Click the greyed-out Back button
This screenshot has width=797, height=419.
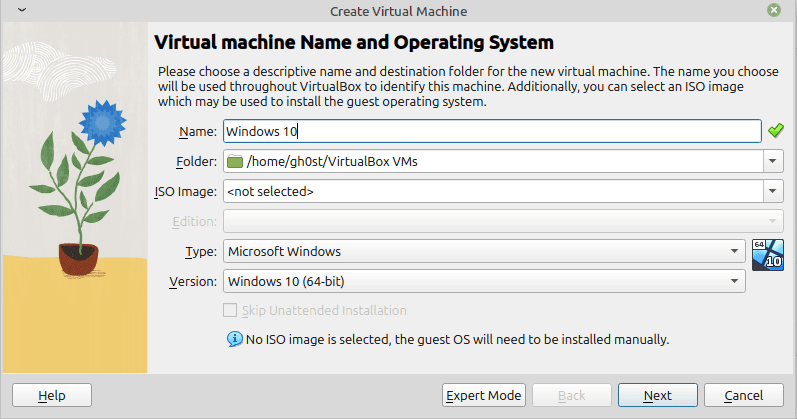(x=571, y=395)
